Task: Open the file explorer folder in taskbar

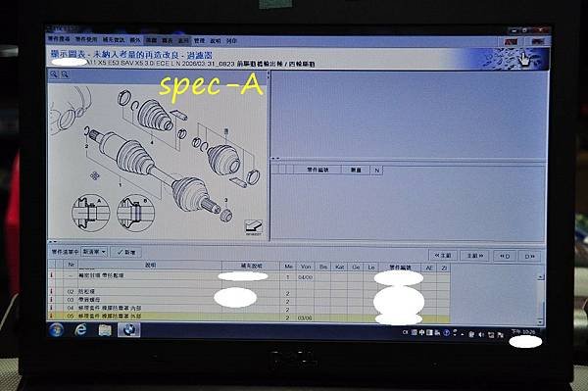Action: point(105,330)
